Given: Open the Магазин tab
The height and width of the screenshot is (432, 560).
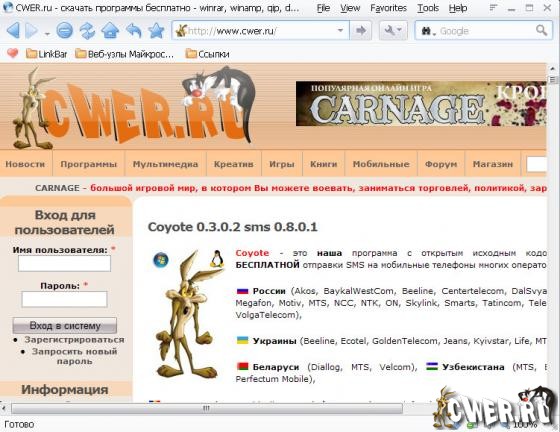Looking at the screenshot, I should pyautogui.click(x=493, y=164).
